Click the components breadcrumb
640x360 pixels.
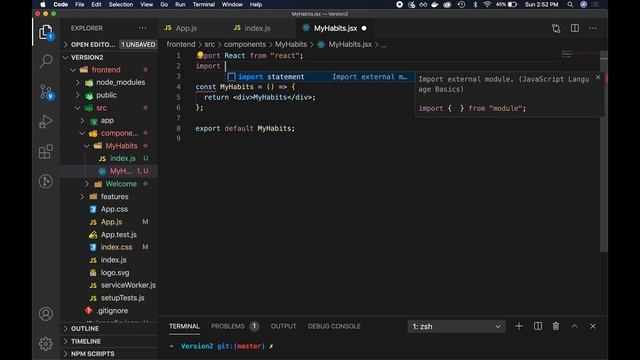click(244, 44)
